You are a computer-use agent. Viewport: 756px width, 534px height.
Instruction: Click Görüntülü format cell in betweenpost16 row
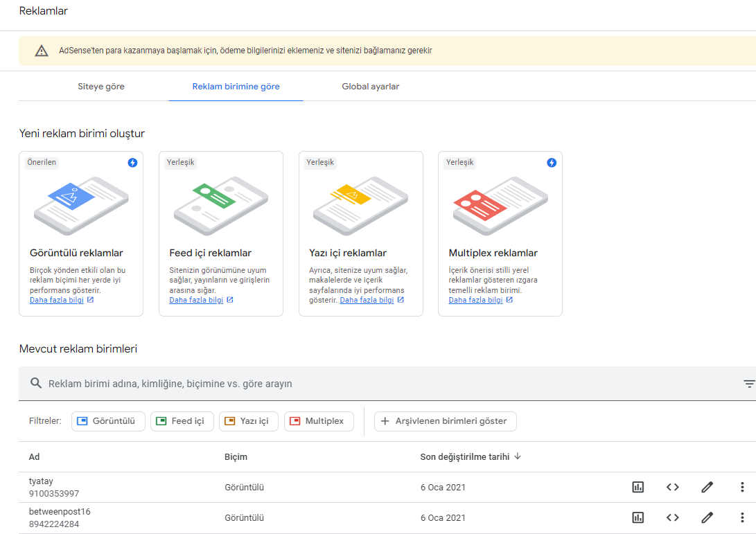pos(245,517)
